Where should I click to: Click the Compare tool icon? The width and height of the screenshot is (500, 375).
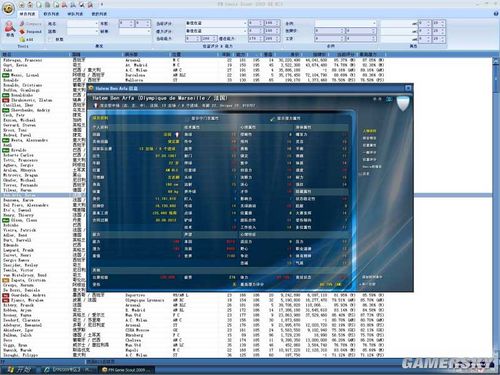22,24
